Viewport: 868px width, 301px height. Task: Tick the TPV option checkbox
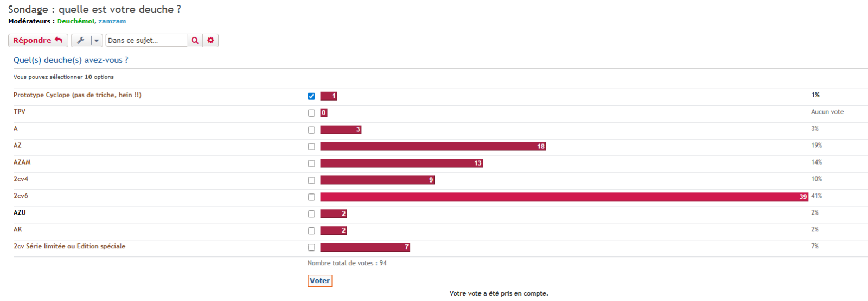(x=311, y=113)
